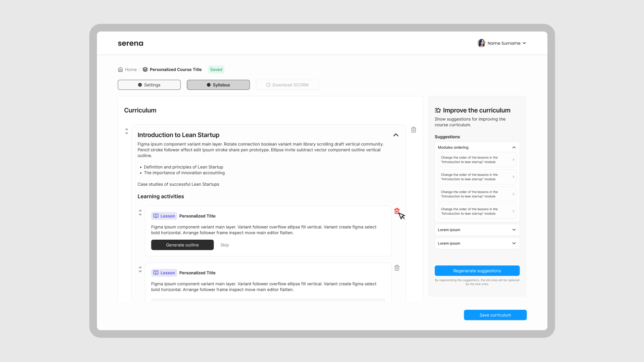Screen dimensions: 644x362
Task: Click the Regenerate suggestions button
Action: (477, 271)
